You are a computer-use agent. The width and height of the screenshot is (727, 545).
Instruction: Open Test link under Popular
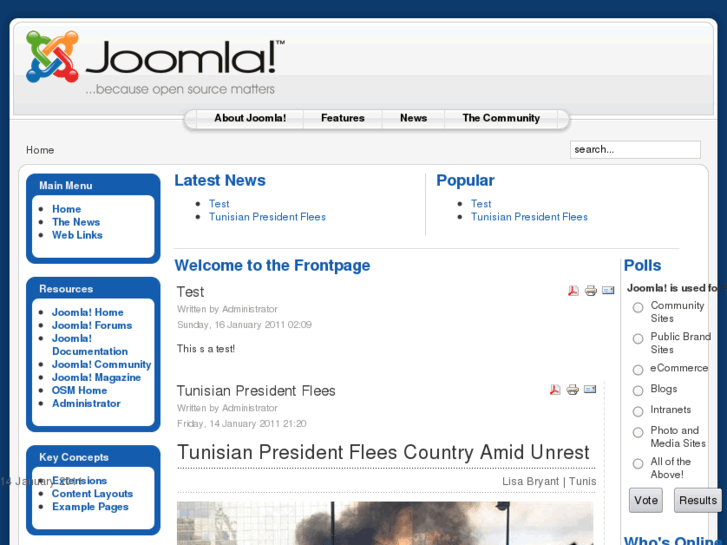481,204
